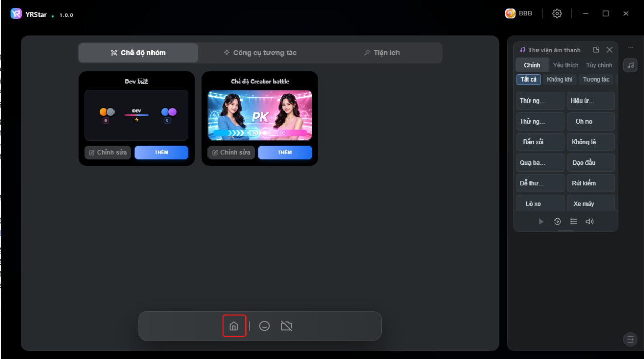Close the Thư viện âm thanh panel
Image resolution: width=644 pixels, height=359 pixels.
coord(609,50)
